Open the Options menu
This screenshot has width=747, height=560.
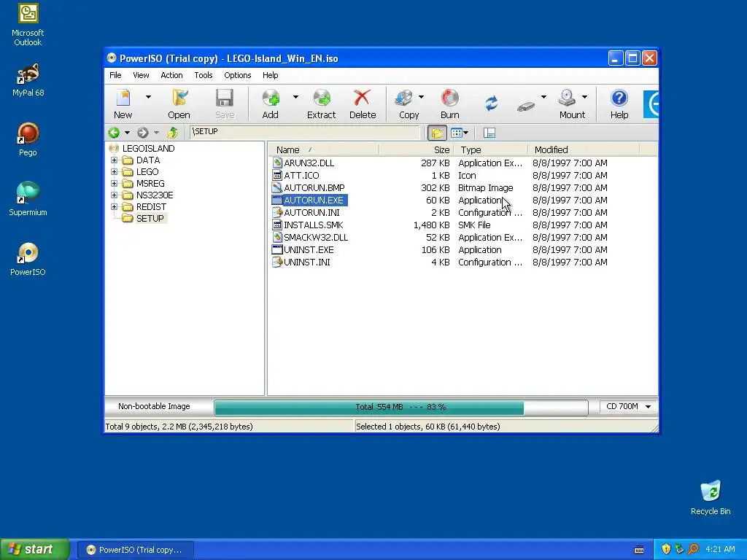pyautogui.click(x=238, y=75)
